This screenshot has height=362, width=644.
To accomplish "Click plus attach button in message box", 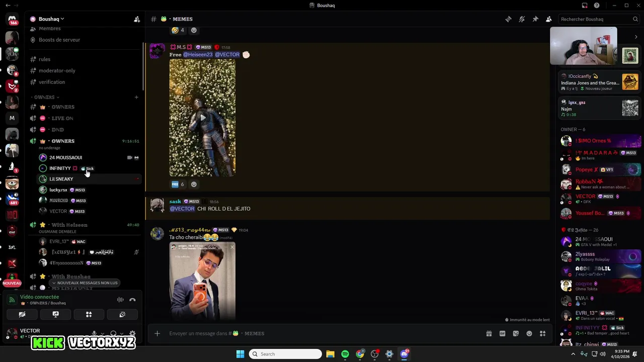I will pyautogui.click(x=157, y=333).
